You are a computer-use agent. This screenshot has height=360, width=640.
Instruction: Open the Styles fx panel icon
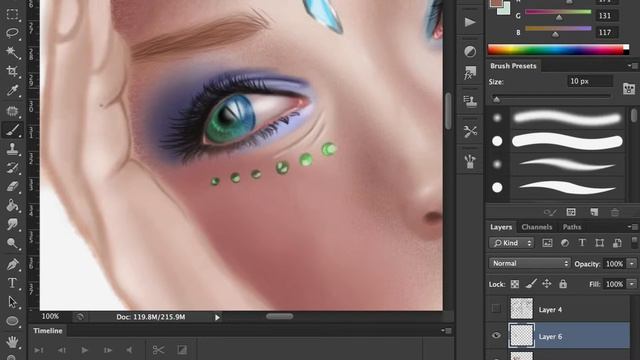point(470,73)
